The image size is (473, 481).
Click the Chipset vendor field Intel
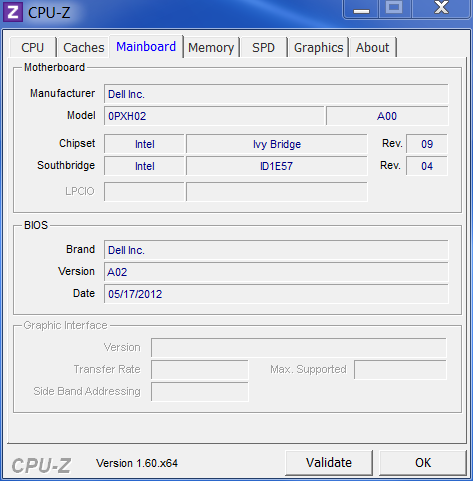point(144,144)
